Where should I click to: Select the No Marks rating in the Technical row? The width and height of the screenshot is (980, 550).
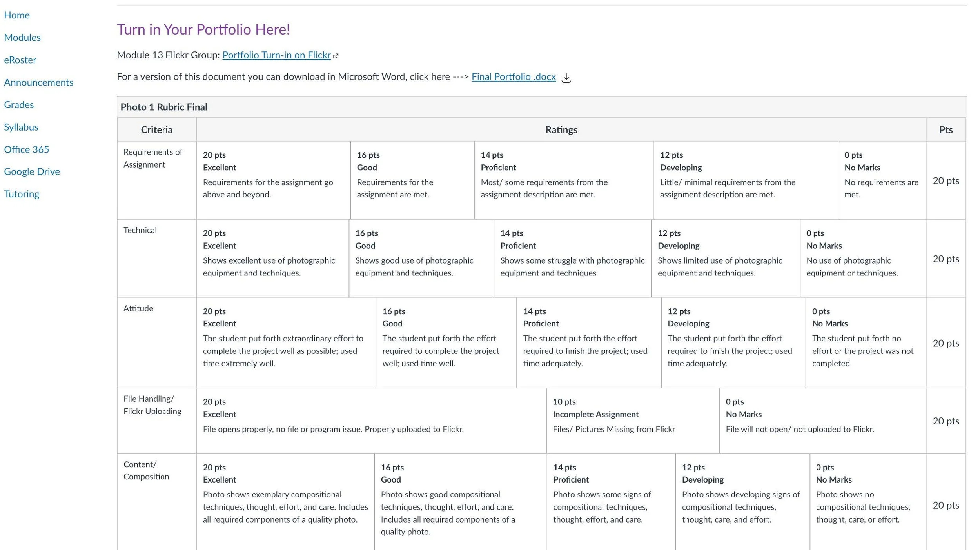(863, 258)
